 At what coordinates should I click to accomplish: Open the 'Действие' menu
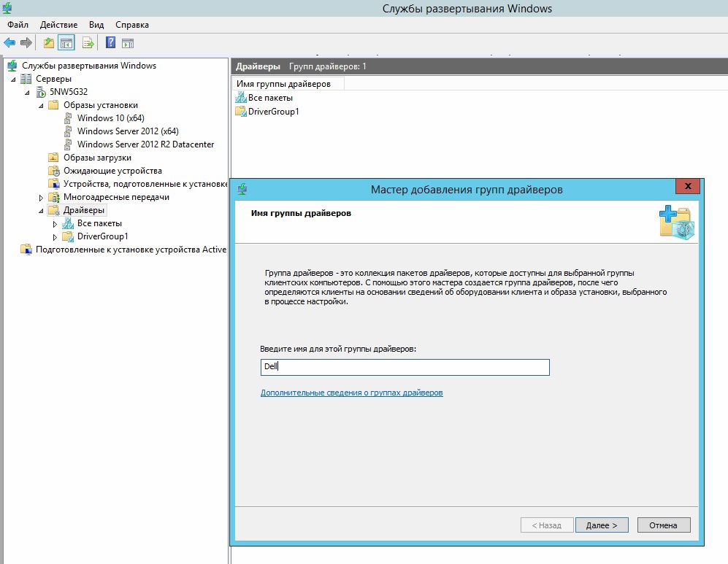click(58, 24)
